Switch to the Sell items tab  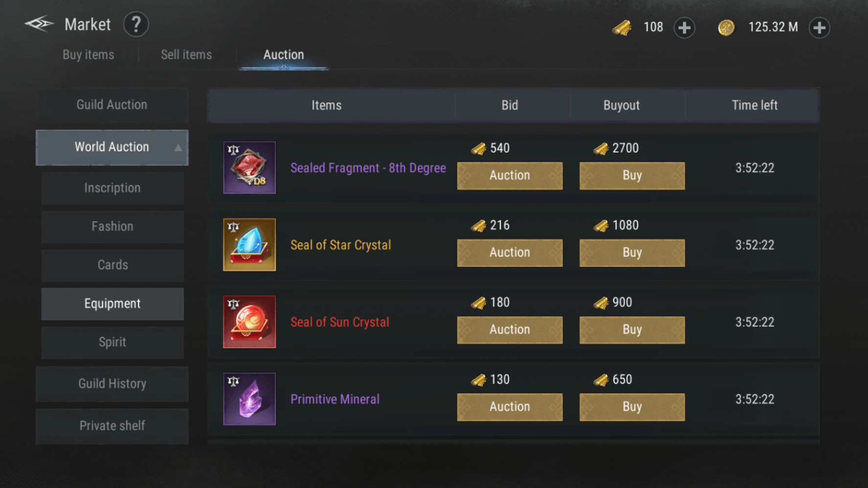click(x=186, y=55)
